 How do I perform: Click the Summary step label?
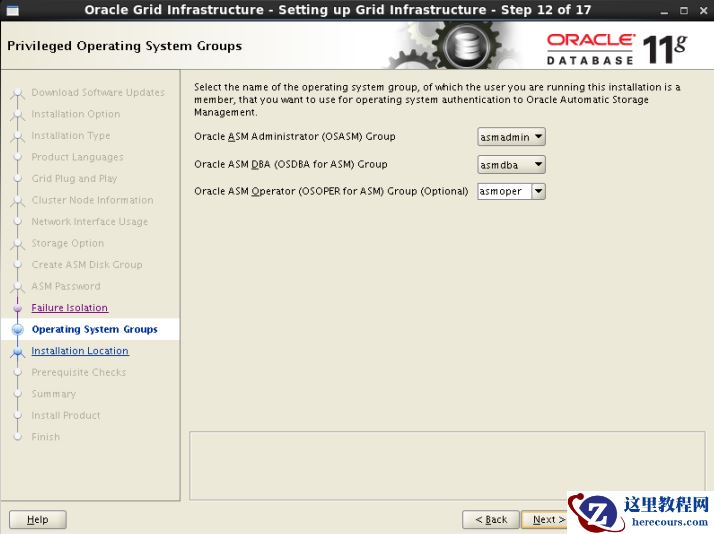click(54, 394)
